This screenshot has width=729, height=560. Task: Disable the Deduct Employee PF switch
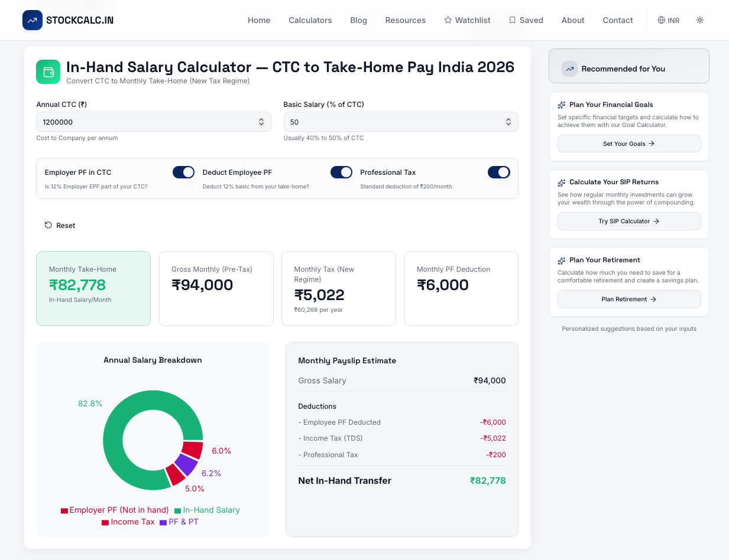tap(341, 172)
